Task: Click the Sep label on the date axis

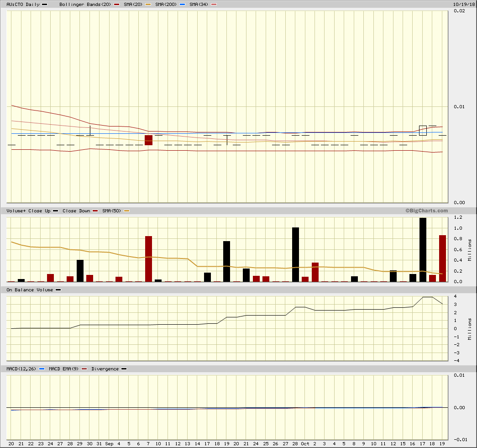Action: pyautogui.click(x=109, y=444)
